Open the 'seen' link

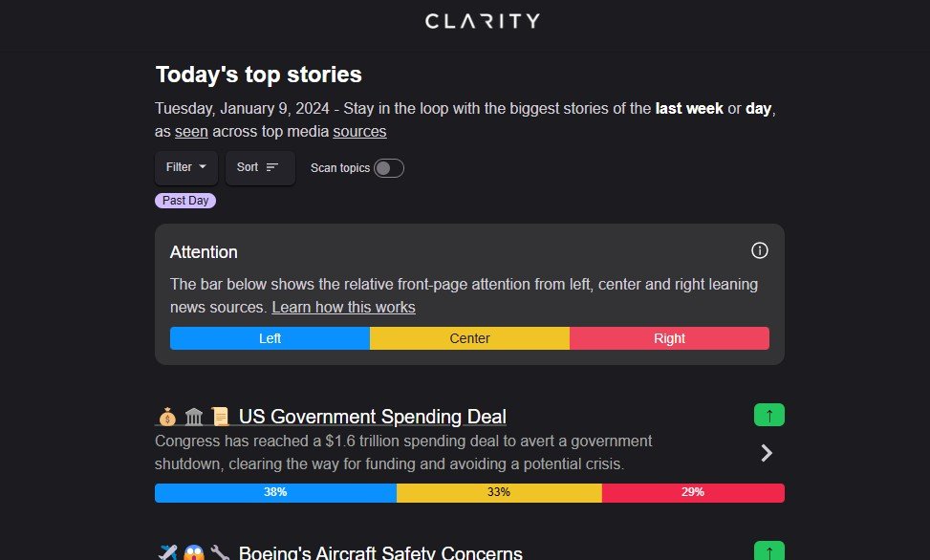191,131
